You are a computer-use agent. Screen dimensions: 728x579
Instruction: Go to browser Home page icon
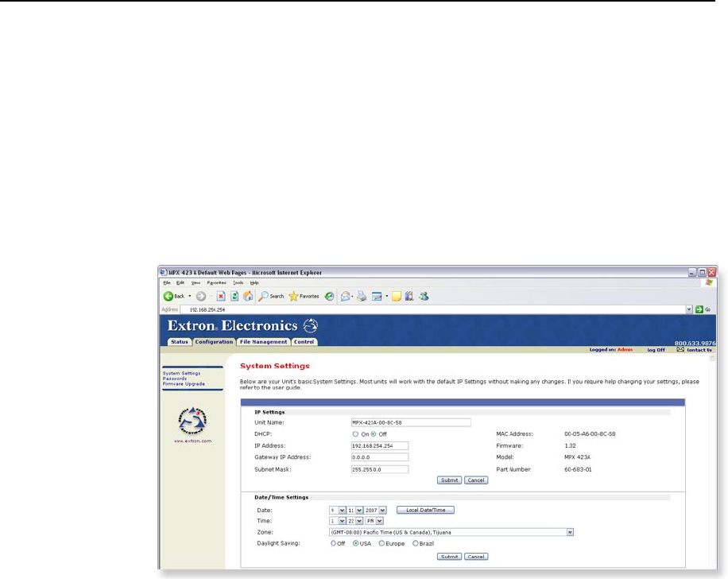pos(248,296)
